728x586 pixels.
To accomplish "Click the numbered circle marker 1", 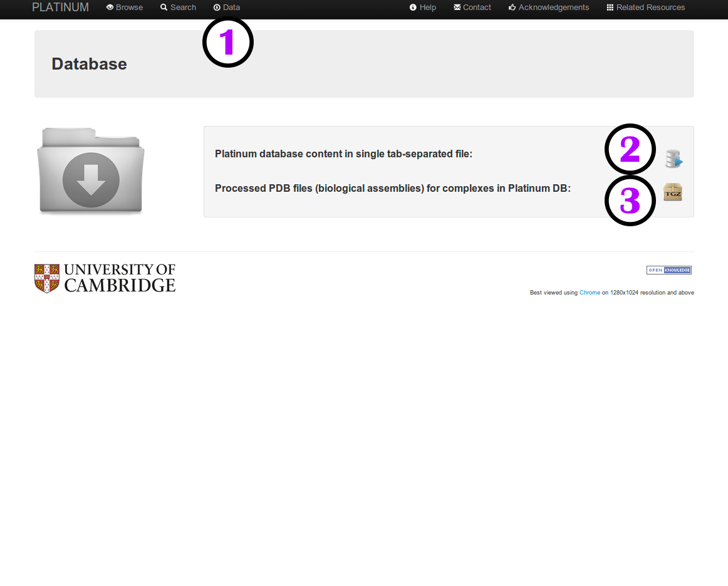I will click(x=228, y=42).
